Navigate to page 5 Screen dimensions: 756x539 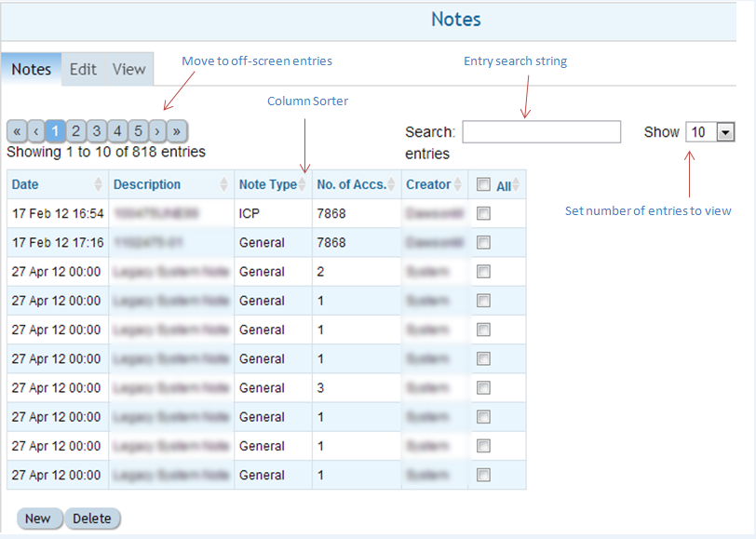tap(137, 130)
